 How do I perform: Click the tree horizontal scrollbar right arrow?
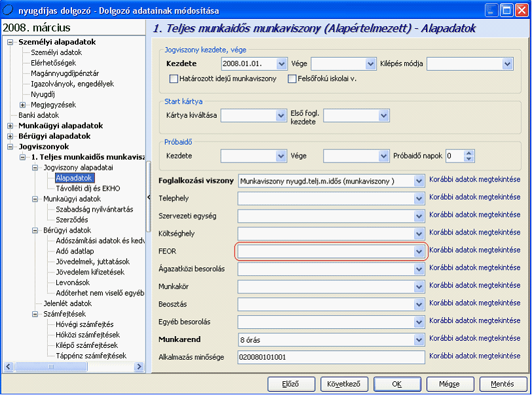[x=139, y=366]
